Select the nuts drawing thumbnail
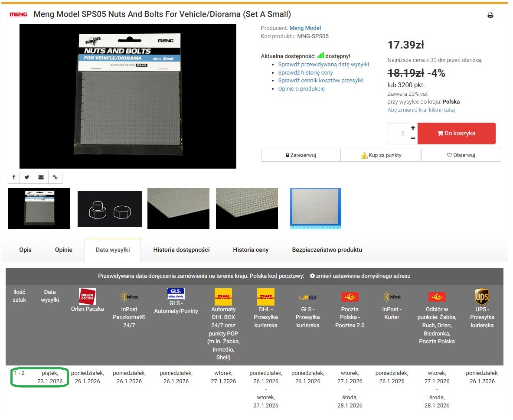The width and height of the screenshot is (513, 420). coord(110,209)
